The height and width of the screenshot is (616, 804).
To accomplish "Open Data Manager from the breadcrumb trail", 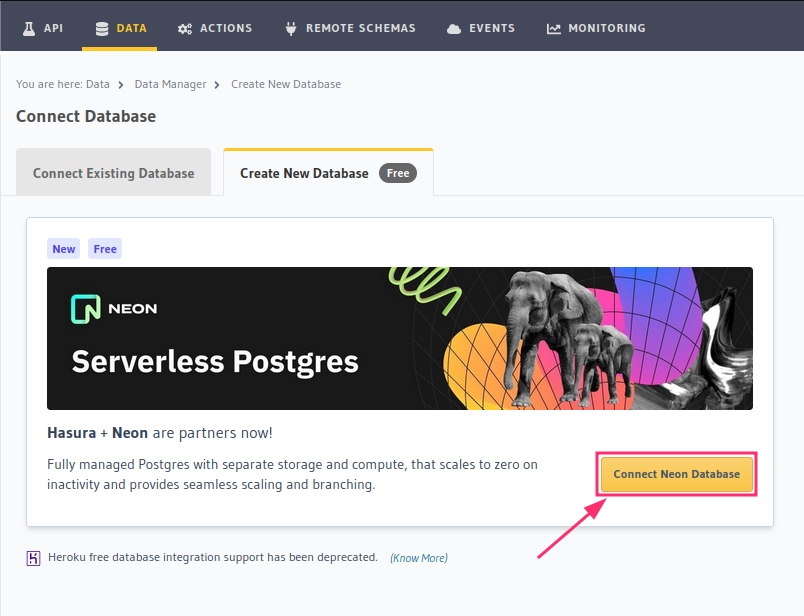I will coord(170,84).
